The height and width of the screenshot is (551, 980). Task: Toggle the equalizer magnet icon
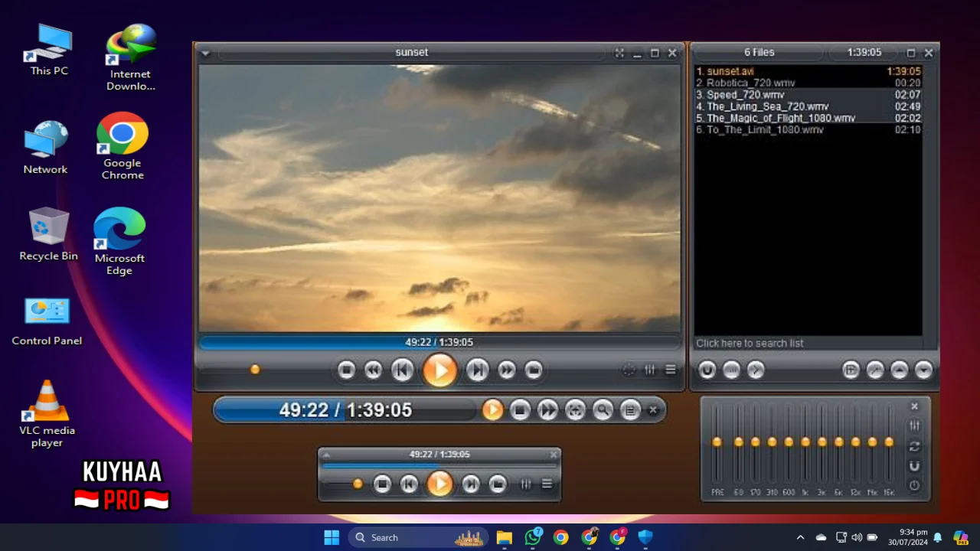[914, 466]
